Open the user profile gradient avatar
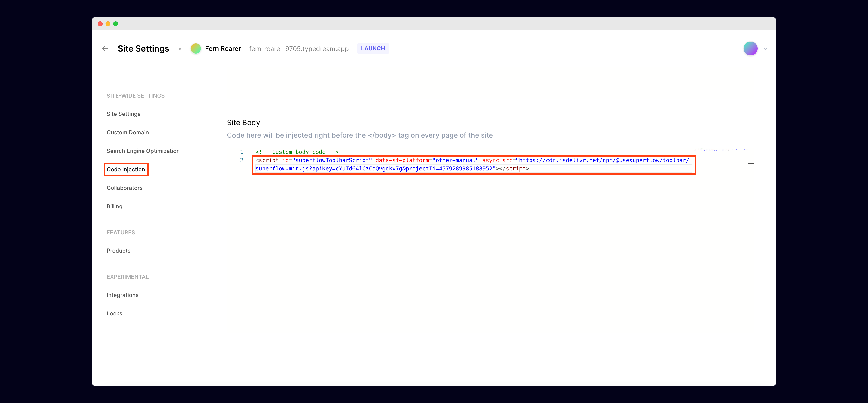The width and height of the screenshot is (868, 403). click(x=750, y=48)
